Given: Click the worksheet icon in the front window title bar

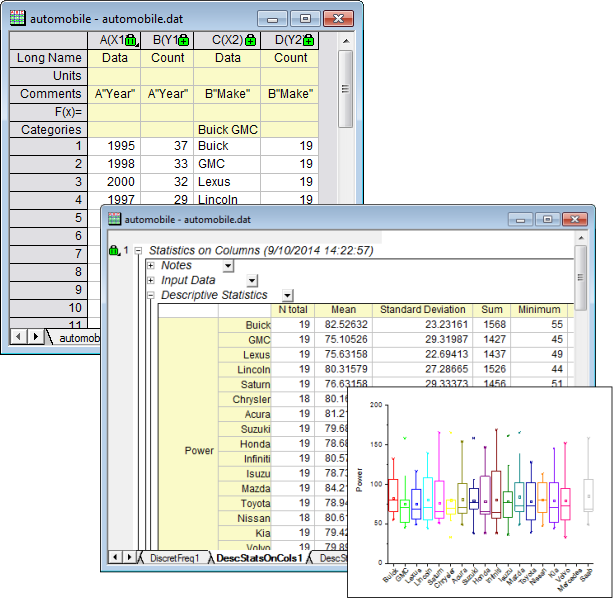Looking at the screenshot, I should click(115, 218).
